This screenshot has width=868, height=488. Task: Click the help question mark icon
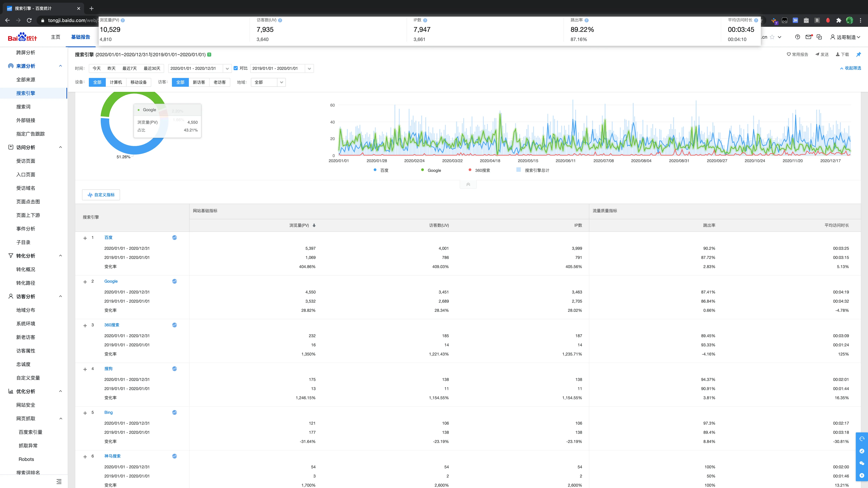coord(797,37)
